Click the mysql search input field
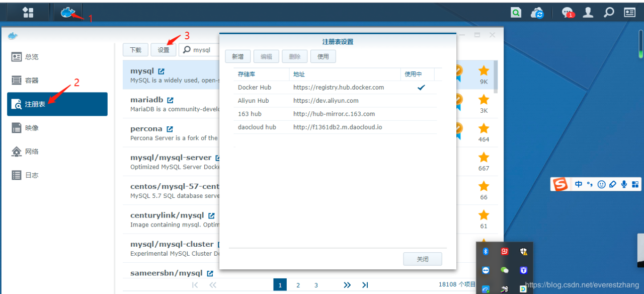Viewport: 644px width, 294px height. tap(199, 50)
